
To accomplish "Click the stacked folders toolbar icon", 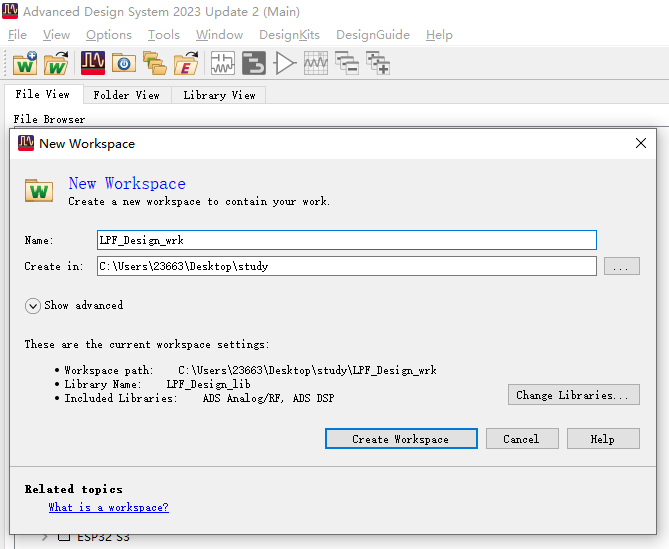I will (x=154, y=63).
